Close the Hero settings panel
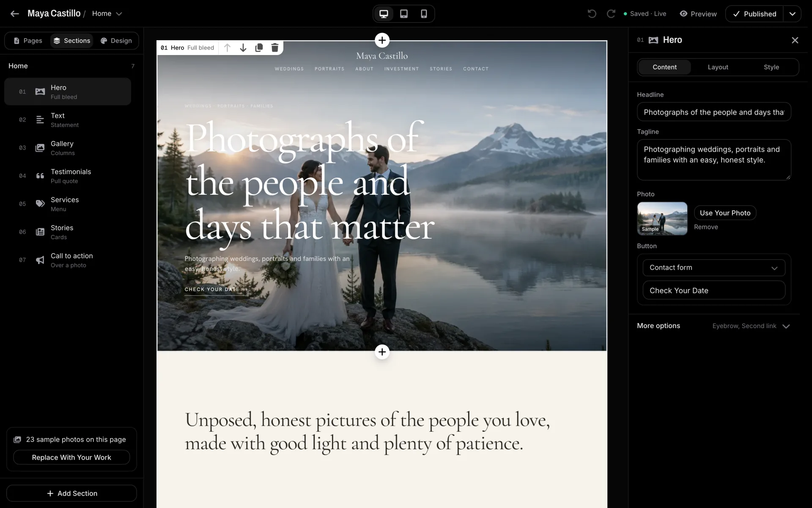Screen dimensions: 812x508 (795, 40)
